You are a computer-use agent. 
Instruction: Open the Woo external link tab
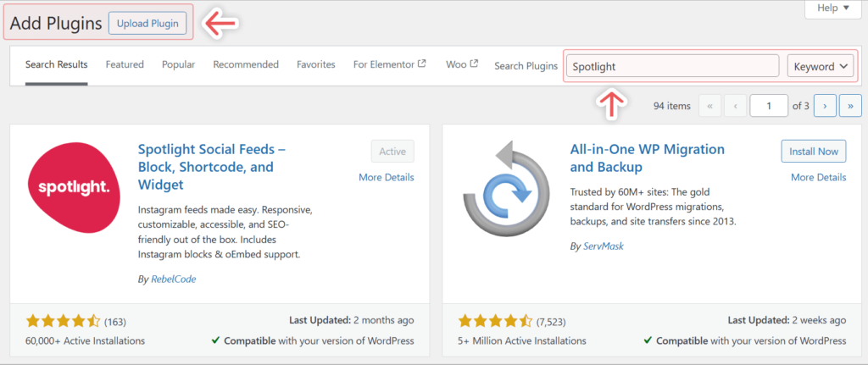pos(462,64)
